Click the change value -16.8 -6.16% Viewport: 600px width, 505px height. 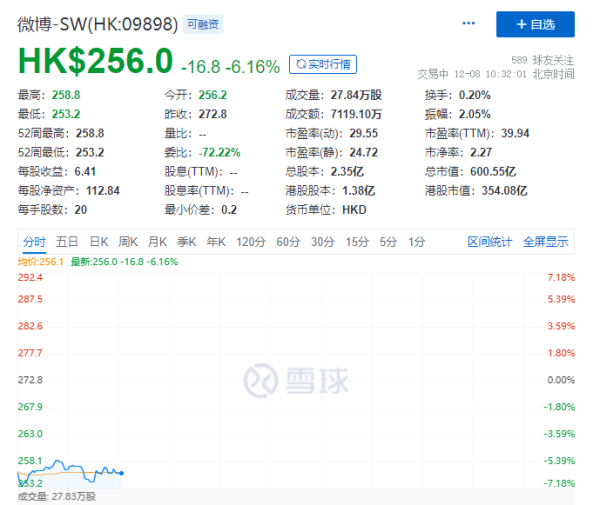pyautogui.click(x=230, y=67)
